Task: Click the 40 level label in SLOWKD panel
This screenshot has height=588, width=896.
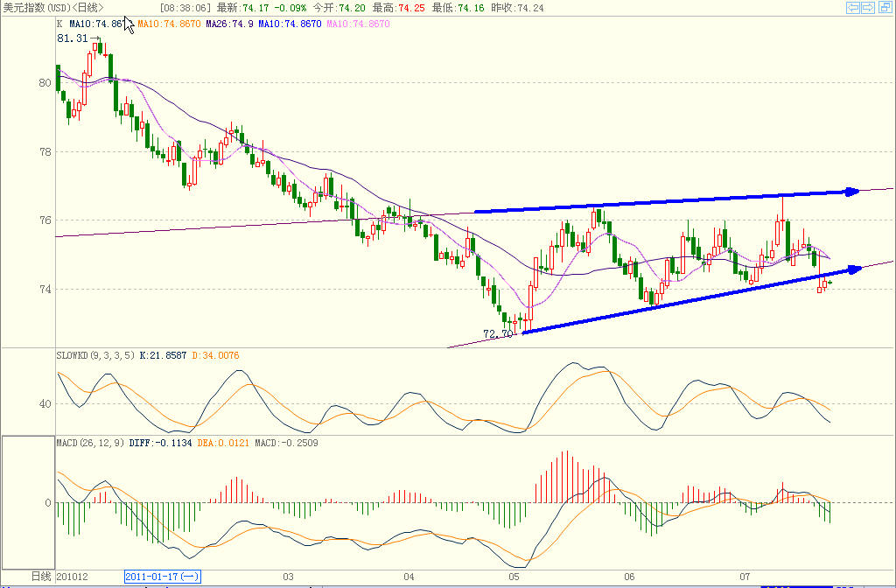Action: point(45,404)
